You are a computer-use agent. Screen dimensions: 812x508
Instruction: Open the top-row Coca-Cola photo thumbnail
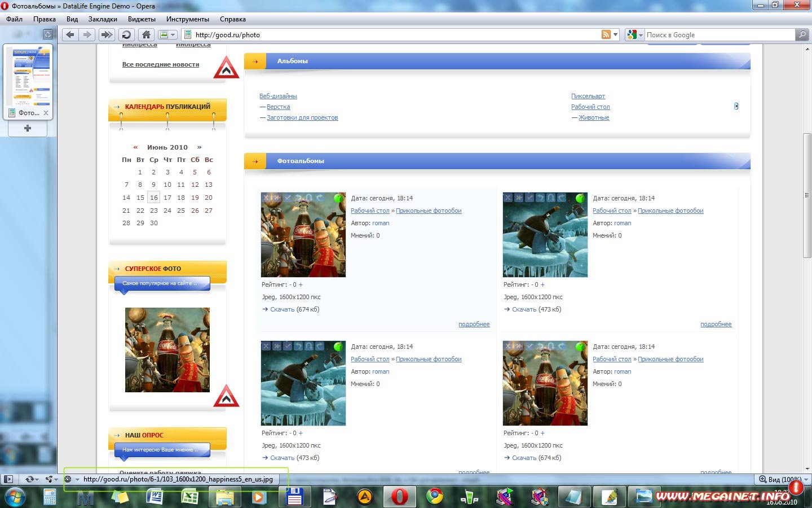click(x=303, y=235)
